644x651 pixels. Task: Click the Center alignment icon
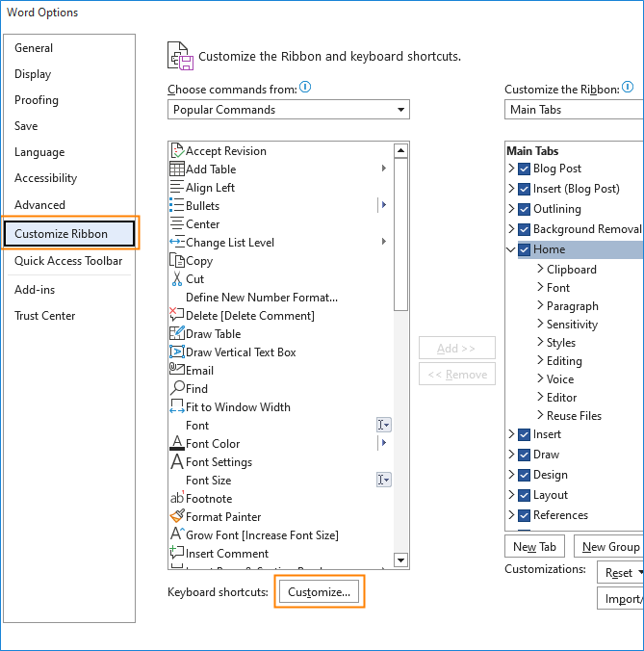[x=177, y=223]
